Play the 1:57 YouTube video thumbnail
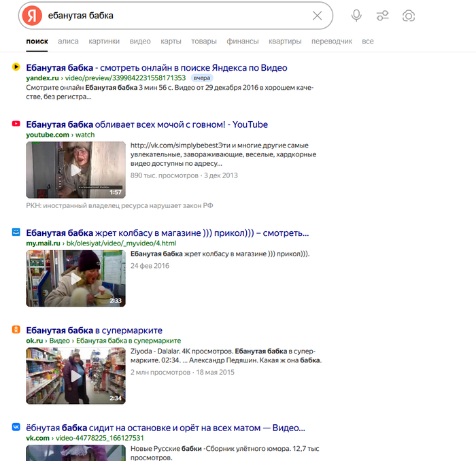476x461 pixels. tap(76, 170)
